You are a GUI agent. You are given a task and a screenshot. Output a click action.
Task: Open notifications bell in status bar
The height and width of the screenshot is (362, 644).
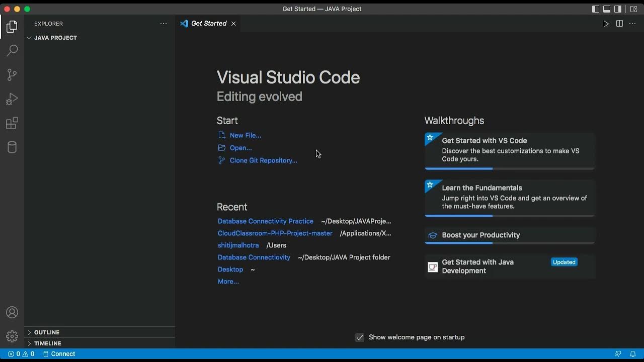tap(633, 354)
